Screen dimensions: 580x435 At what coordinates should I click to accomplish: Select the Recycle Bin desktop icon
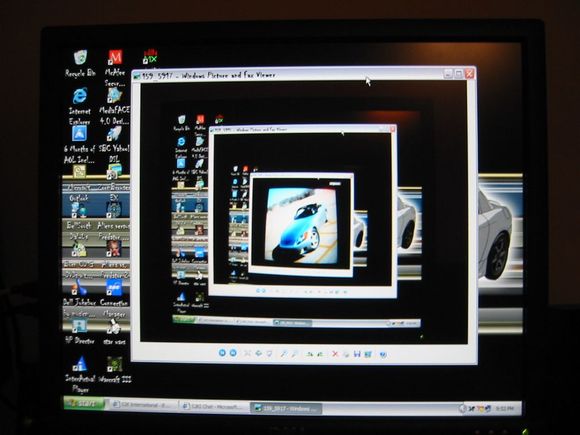tap(80, 63)
